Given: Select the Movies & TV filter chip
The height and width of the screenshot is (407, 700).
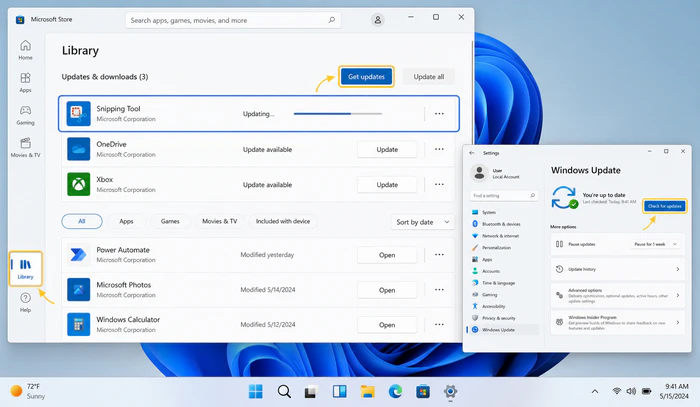Looking at the screenshot, I should (220, 221).
